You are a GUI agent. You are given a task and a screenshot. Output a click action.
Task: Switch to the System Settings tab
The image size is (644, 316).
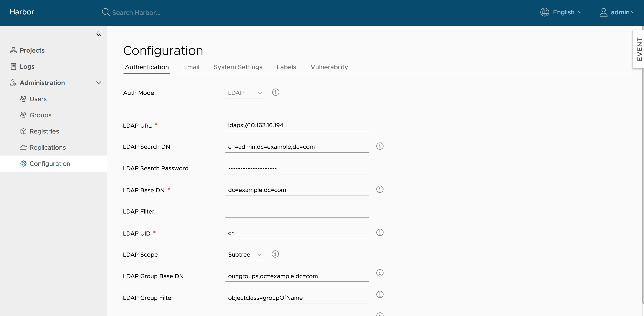pyautogui.click(x=238, y=67)
